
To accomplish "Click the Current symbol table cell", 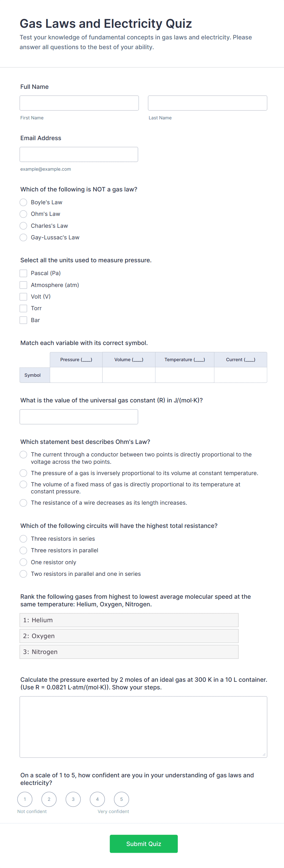I will [x=240, y=375].
